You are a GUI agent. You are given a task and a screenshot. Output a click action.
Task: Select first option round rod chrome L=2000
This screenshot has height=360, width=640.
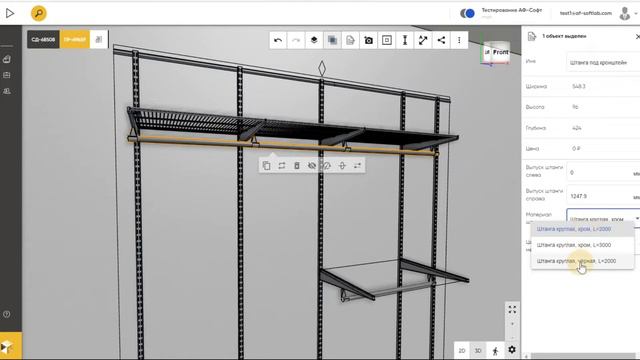[582, 229]
